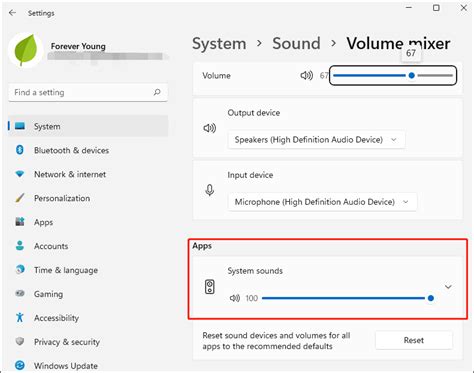Click the Reset button
Screen dimensions: 474x373
pos(414,340)
